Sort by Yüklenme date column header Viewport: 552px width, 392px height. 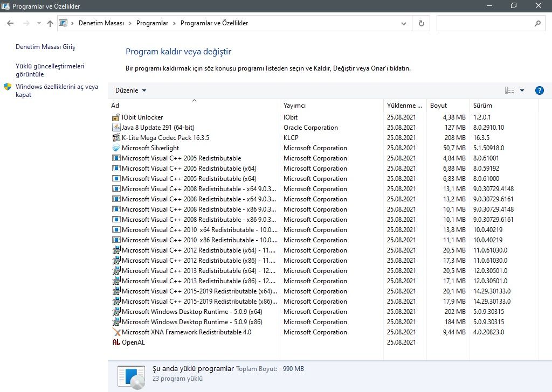pyautogui.click(x=405, y=106)
